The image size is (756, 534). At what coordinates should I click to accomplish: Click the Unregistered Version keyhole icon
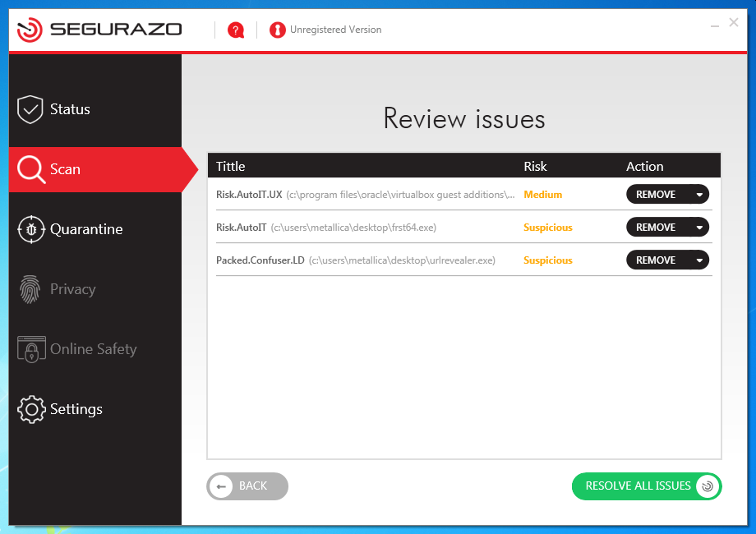pyautogui.click(x=278, y=30)
